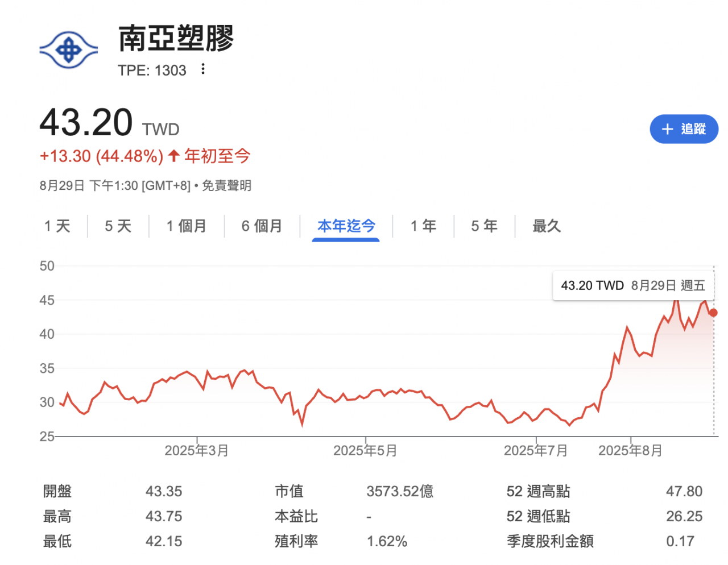Image resolution: width=728 pixels, height=565 pixels.
Task: Select the 1 天 time range tab
Action: click(x=57, y=226)
